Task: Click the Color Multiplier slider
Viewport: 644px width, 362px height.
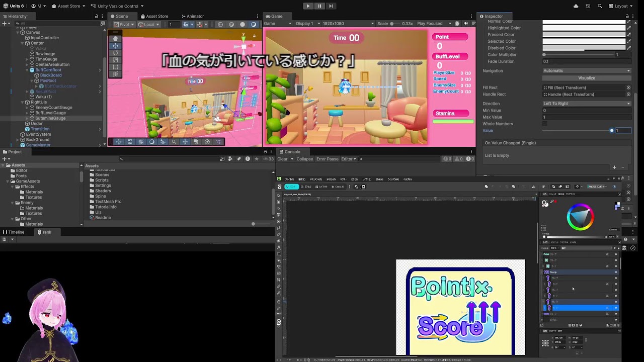Action: click(578, 55)
